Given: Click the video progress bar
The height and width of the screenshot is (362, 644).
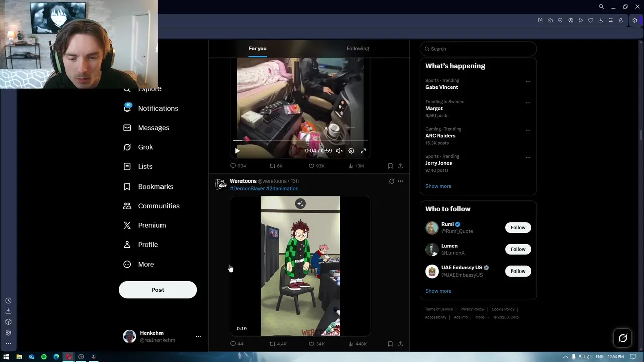Looking at the screenshot, I should (300, 141).
